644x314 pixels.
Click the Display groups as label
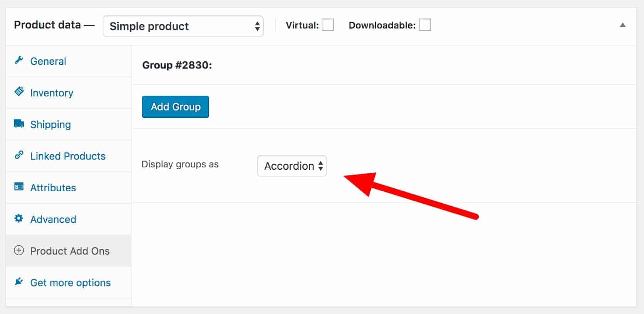[x=180, y=164]
